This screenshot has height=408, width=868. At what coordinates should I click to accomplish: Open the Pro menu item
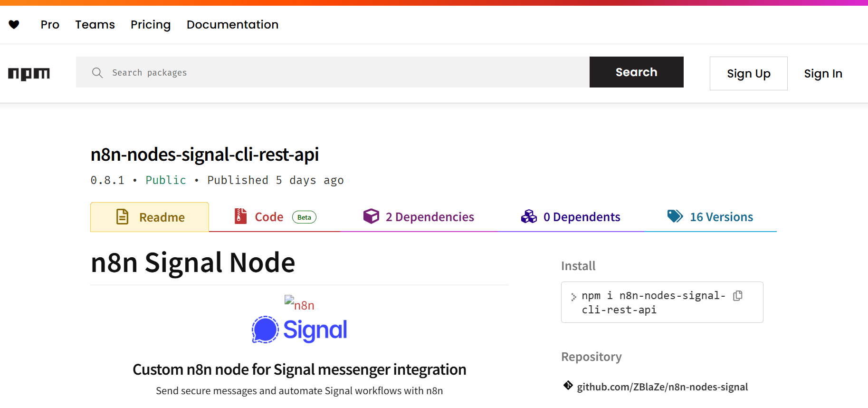(x=50, y=25)
